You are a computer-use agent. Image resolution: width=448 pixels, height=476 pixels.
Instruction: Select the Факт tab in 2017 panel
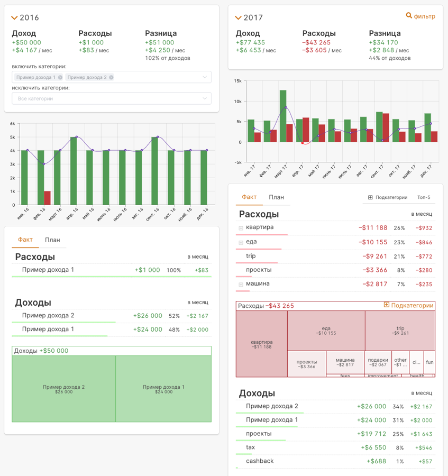[x=249, y=197]
